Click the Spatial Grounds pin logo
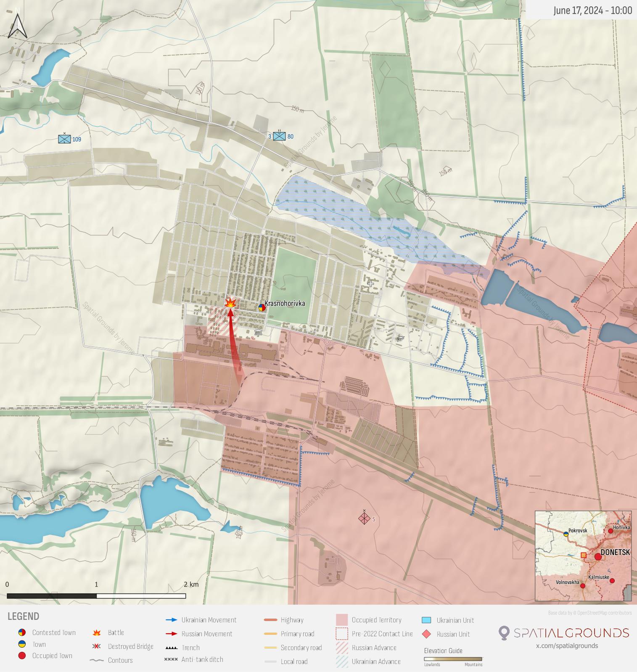The height and width of the screenshot is (672, 637). (504, 633)
